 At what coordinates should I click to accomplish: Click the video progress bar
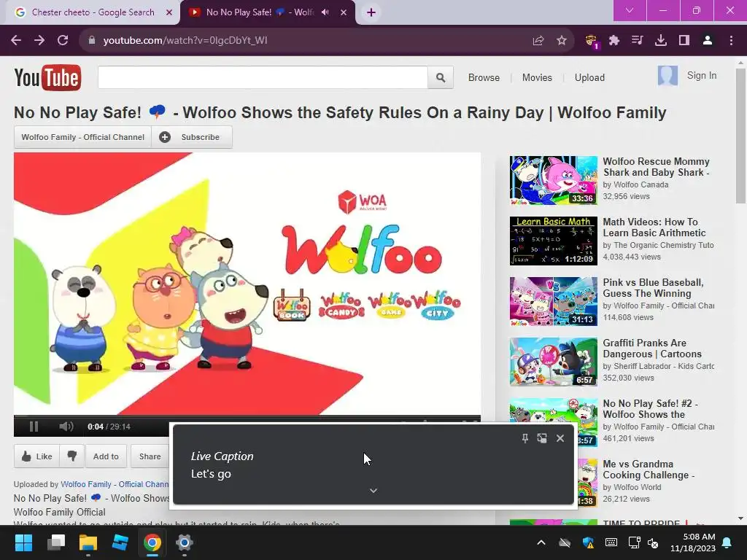click(x=247, y=416)
